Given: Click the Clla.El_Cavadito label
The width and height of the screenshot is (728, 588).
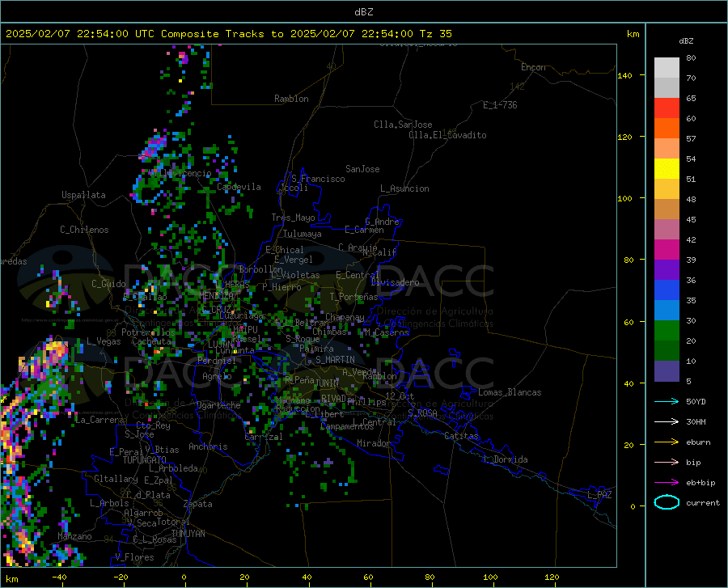Looking at the screenshot, I should coord(447,135).
